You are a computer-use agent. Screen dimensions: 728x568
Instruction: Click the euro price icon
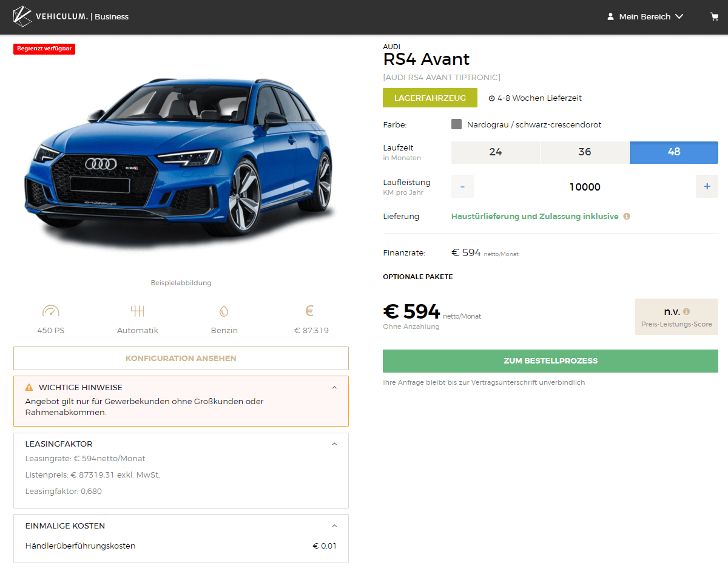point(309,311)
